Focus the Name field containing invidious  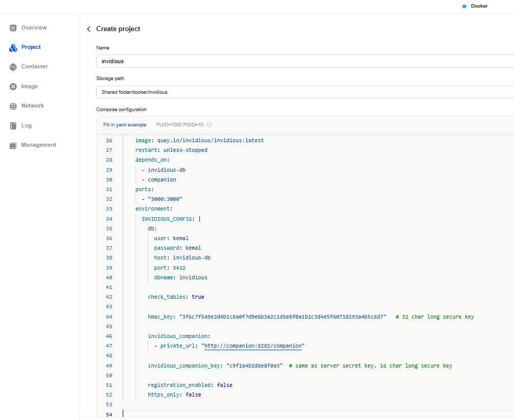coord(305,61)
